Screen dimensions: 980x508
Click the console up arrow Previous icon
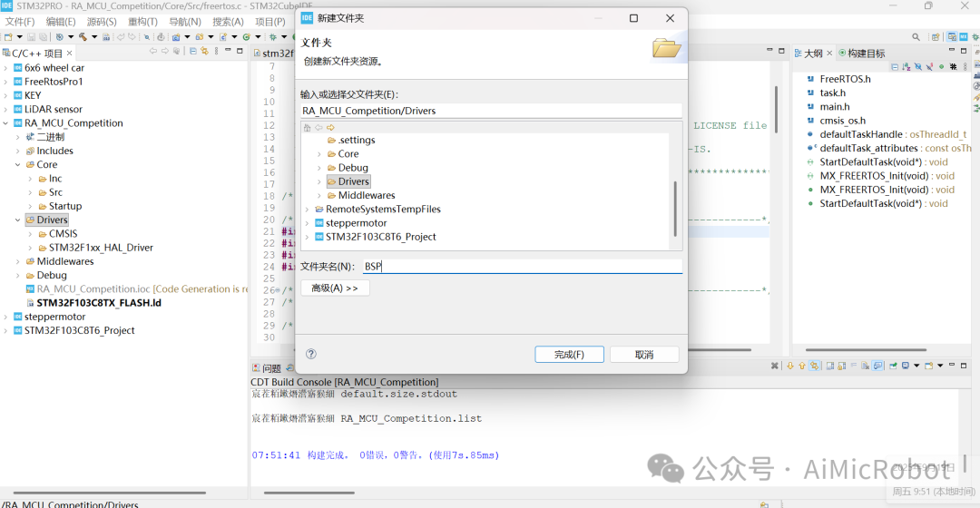(802, 366)
